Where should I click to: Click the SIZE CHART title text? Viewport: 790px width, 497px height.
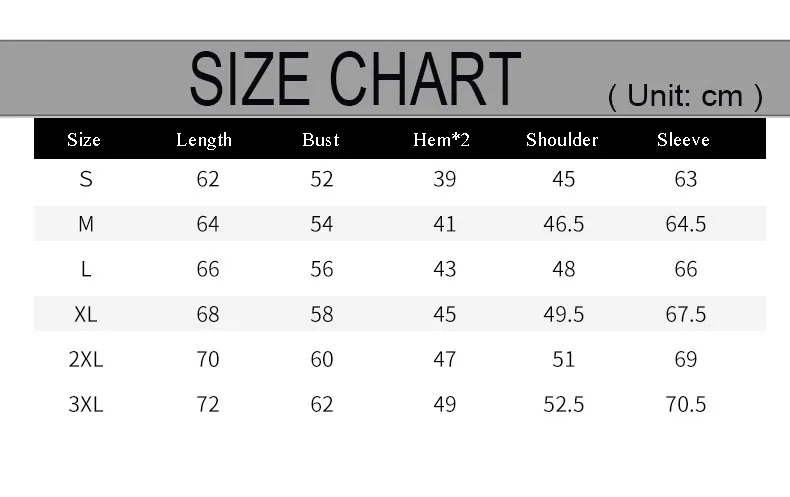click(x=355, y=79)
